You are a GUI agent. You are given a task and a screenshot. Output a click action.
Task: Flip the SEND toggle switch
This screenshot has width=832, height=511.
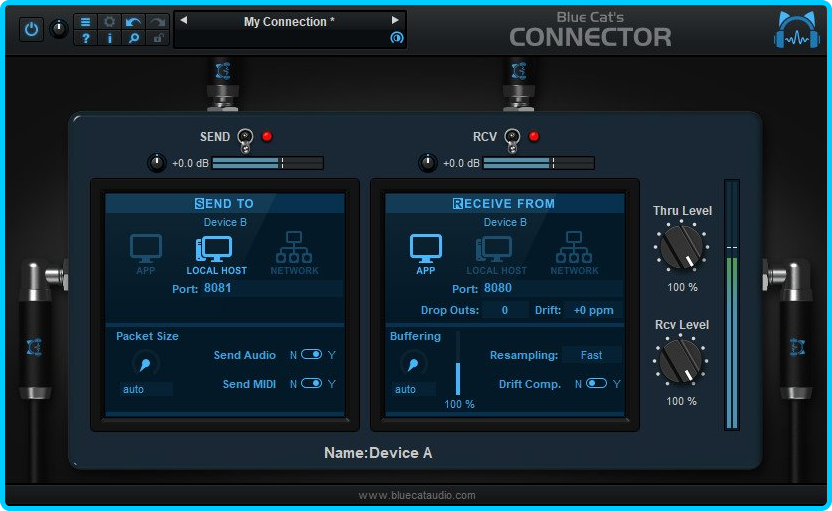(x=245, y=140)
